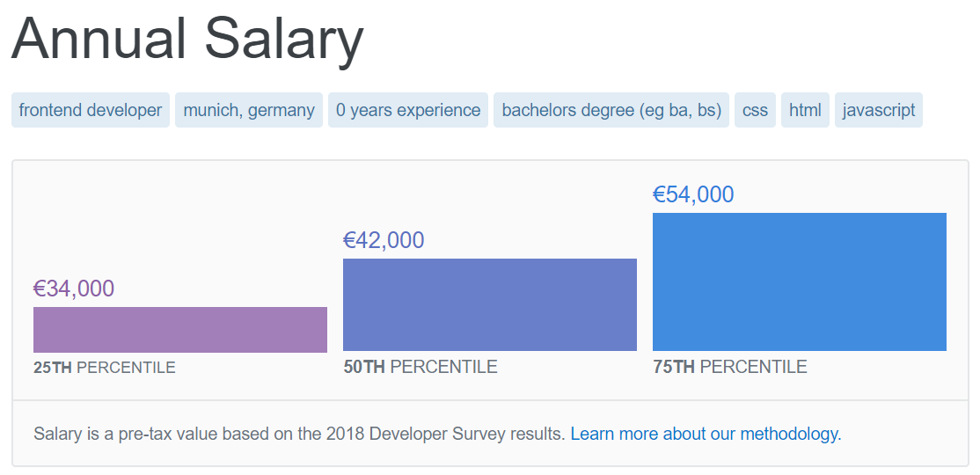Select the bachelors degree tag
980x475 pixels.
click(x=611, y=110)
